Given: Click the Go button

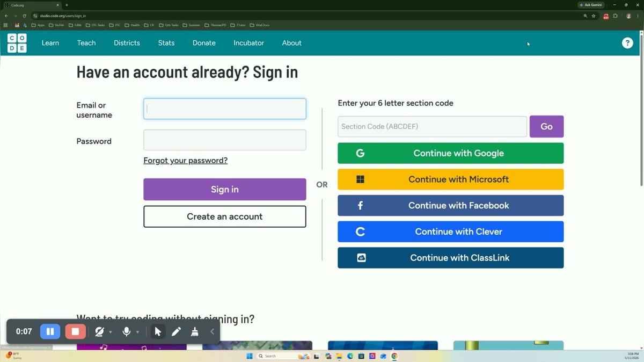Looking at the screenshot, I should point(546,126).
